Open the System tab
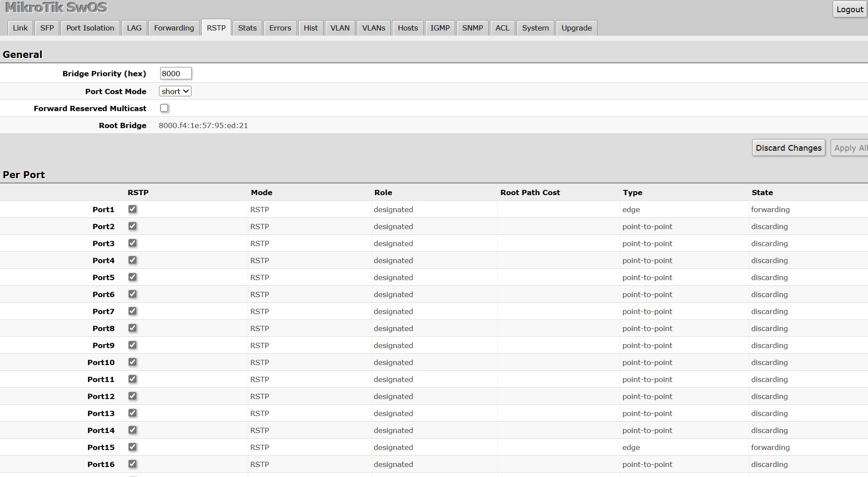 tap(535, 28)
